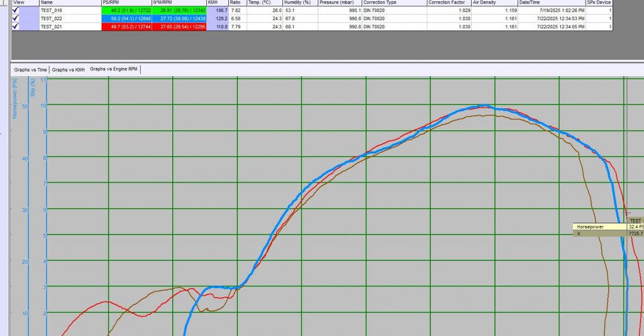Click the Name column header
The width and height of the screenshot is (644, 336).
coord(70,3)
